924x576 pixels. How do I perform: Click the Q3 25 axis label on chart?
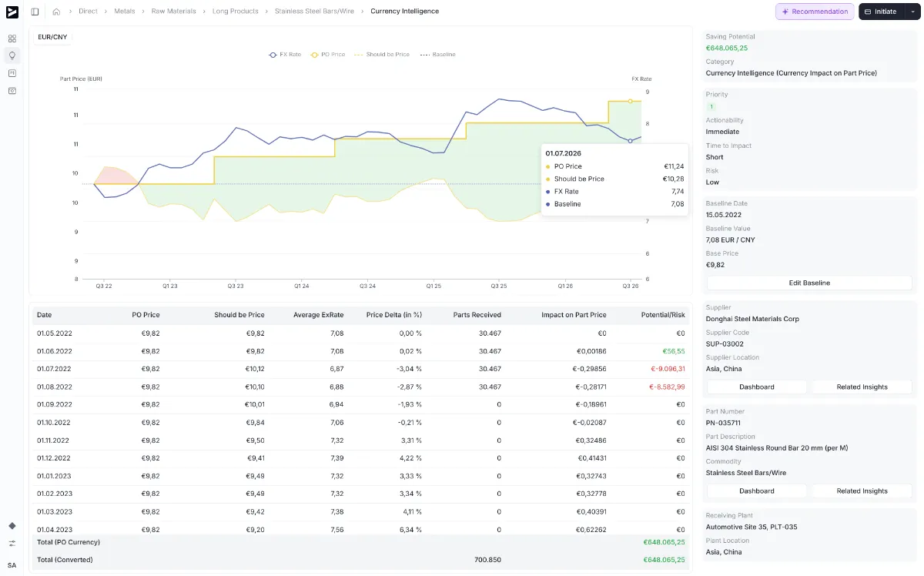[x=498, y=286]
